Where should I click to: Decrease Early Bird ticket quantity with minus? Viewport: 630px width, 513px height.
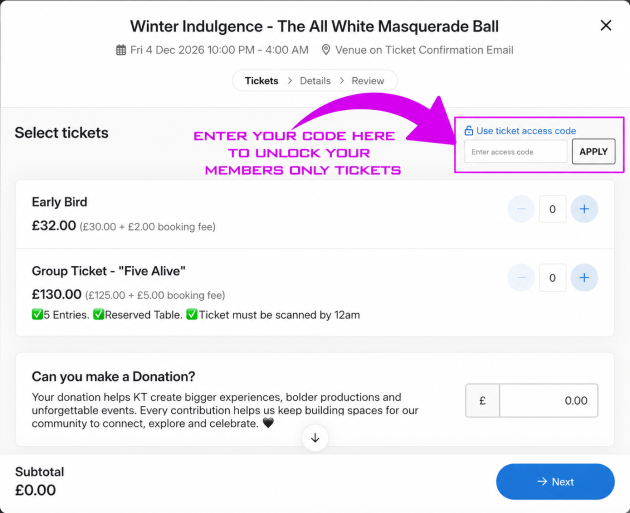521,209
